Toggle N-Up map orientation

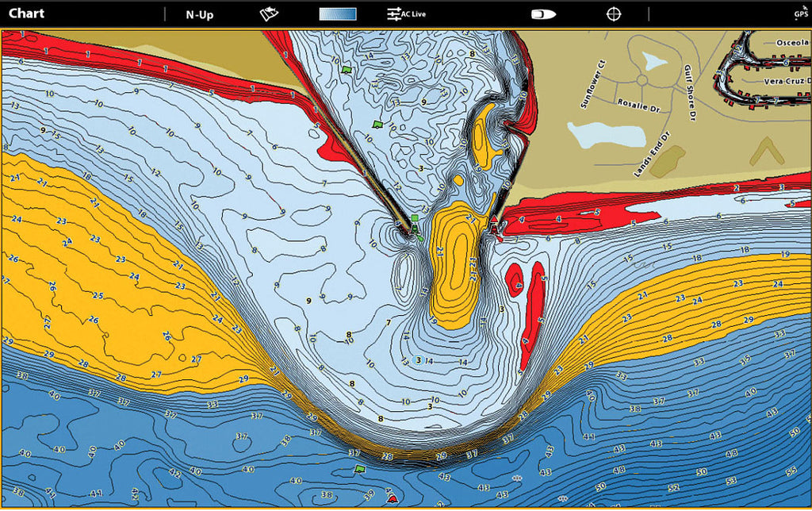[199, 14]
